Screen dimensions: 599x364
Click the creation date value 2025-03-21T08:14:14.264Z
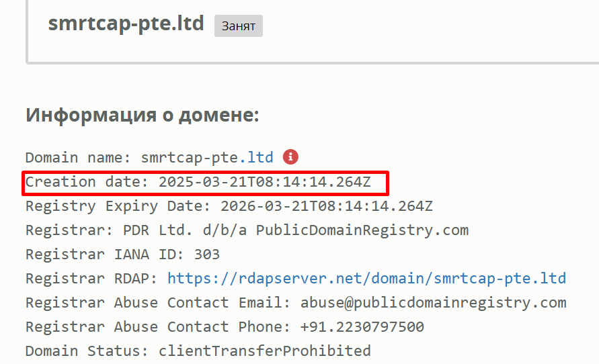point(265,182)
